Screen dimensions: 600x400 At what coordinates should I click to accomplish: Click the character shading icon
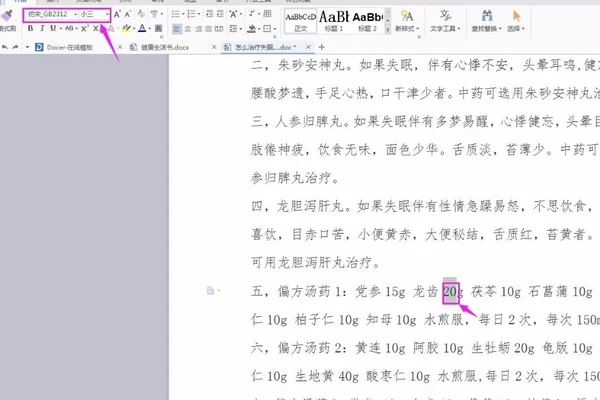[158, 28]
